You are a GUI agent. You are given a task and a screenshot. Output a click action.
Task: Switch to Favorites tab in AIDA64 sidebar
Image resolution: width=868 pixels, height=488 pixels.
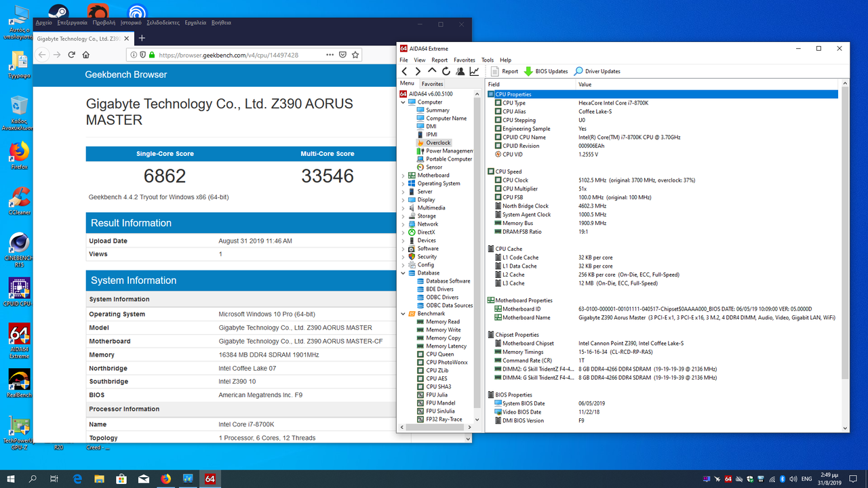point(432,84)
